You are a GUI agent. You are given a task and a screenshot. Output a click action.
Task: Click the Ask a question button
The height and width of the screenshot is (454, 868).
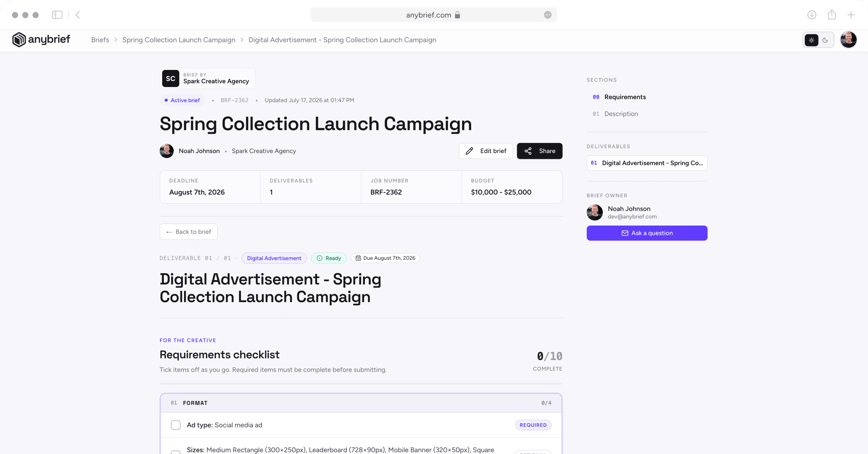(x=647, y=233)
